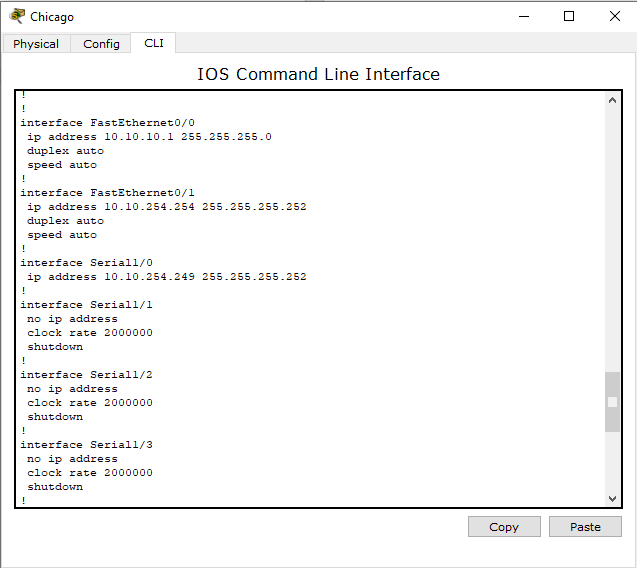Click the Chicago router icon in title bar
637x568 pixels.
(17, 16)
